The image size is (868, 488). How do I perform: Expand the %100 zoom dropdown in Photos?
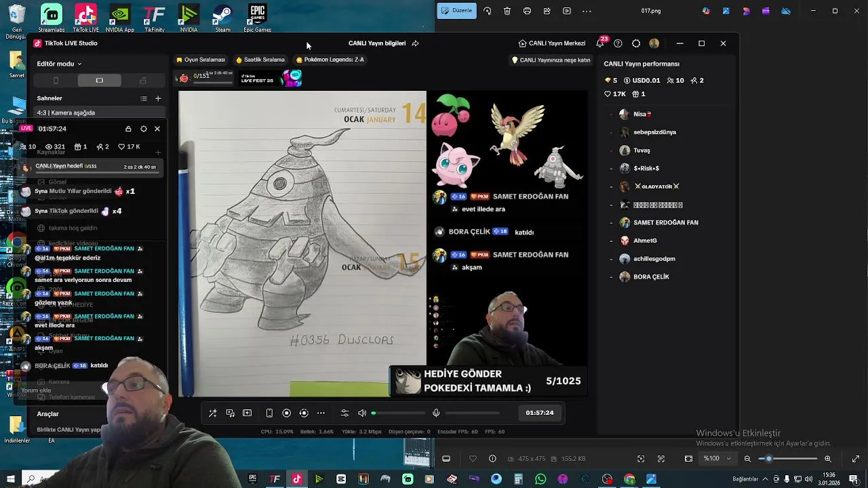[717, 459]
